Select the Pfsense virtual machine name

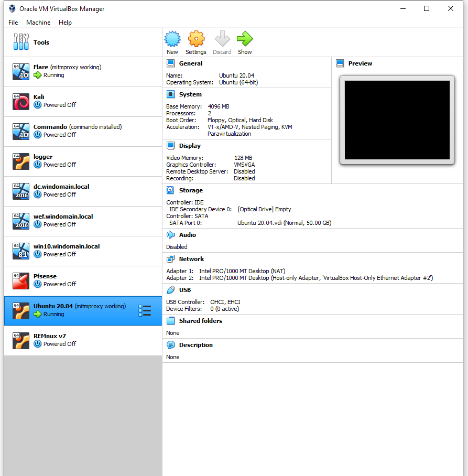tap(45, 276)
